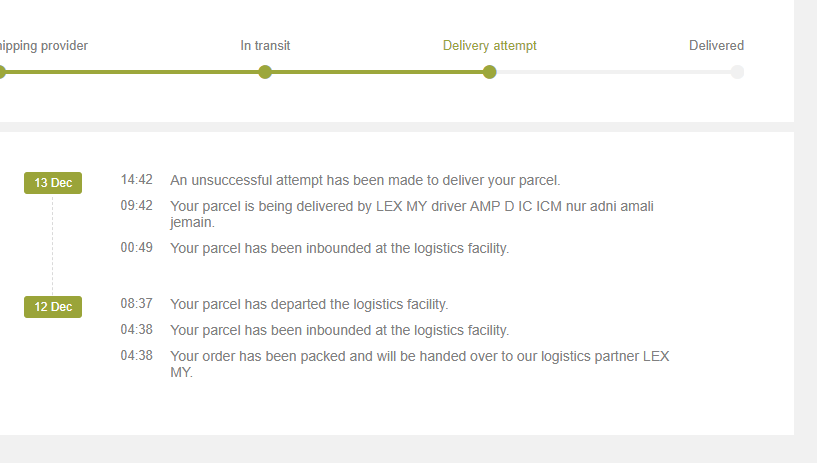Click progress bar between In transit and Delivery attempt
This screenshot has height=463, width=817.
point(377,72)
